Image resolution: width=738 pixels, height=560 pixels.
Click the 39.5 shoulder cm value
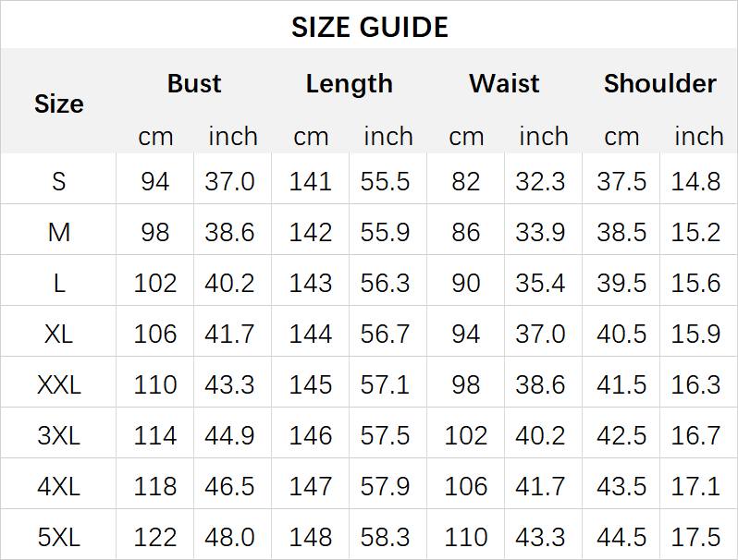point(621,283)
